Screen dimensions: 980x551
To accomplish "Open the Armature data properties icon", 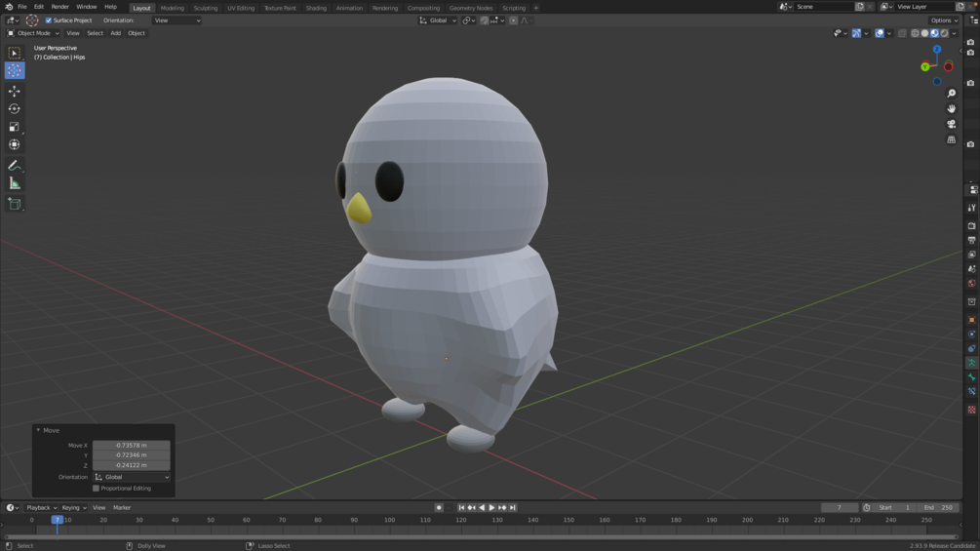I will click(972, 363).
